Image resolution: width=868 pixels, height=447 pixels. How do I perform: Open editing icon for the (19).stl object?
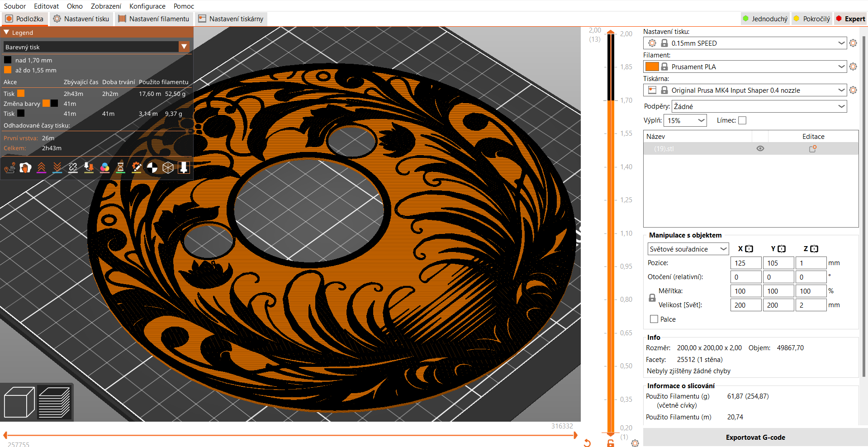point(813,149)
